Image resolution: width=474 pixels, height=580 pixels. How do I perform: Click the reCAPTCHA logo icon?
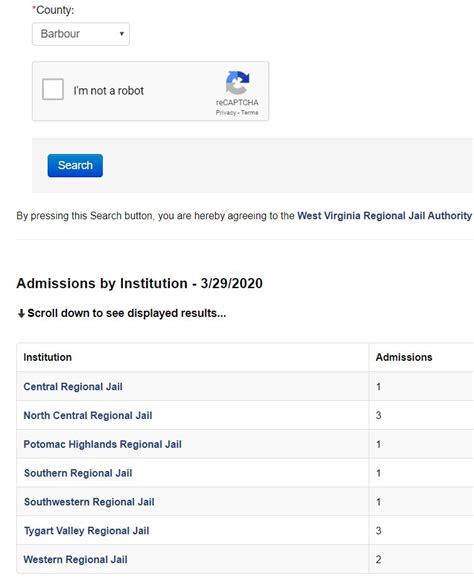pos(237,83)
